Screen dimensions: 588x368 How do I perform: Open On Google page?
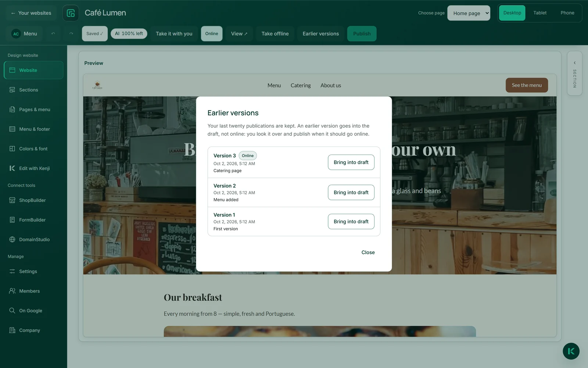click(x=33, y=311)
